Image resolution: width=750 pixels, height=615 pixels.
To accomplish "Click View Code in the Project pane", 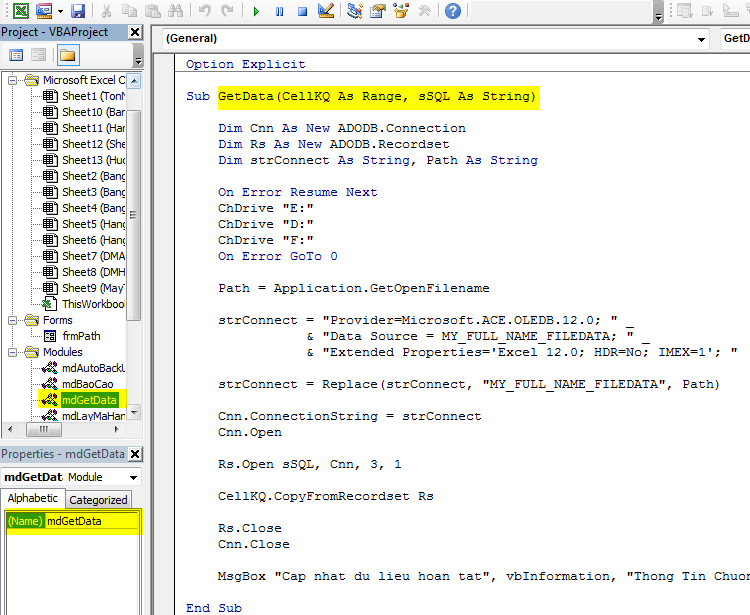I will (x=14, y=54).
